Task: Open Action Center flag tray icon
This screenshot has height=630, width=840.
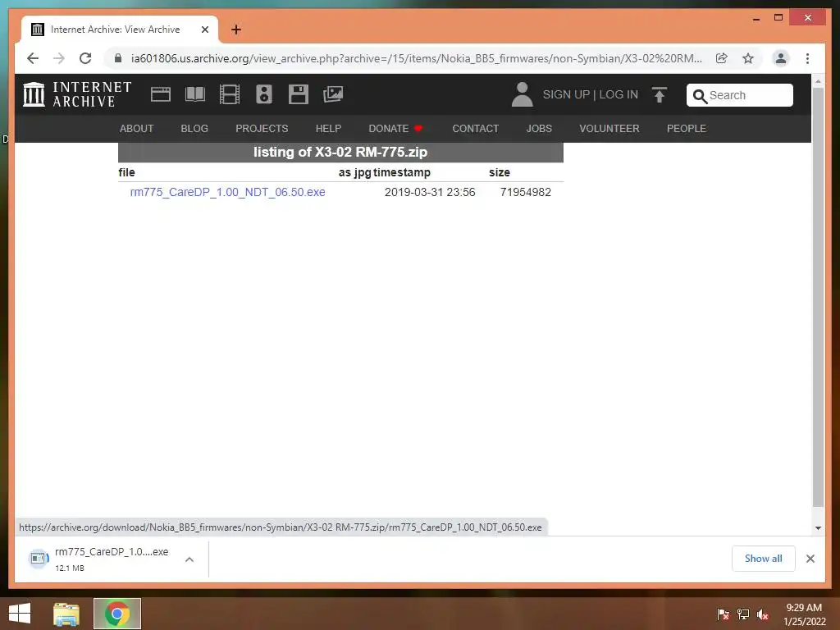Action: pyautogui.click(x=723, y=614)
